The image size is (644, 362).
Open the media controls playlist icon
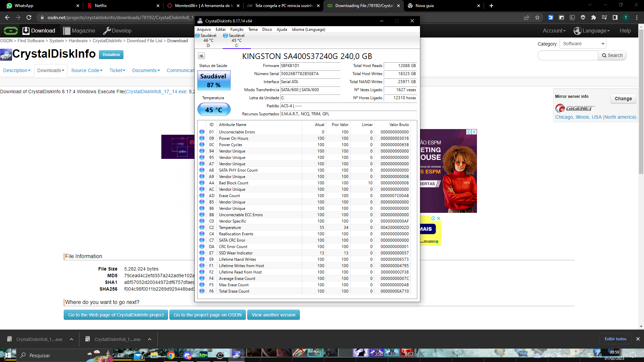[604, 17]
